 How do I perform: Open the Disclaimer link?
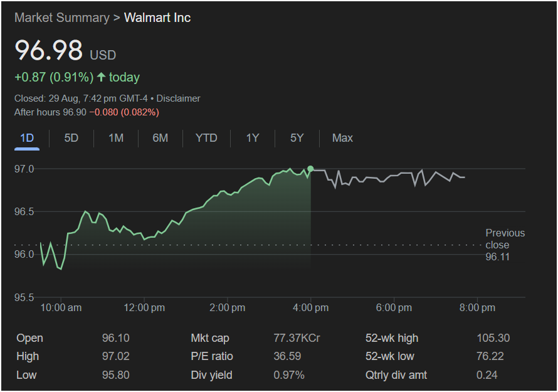pos(178,98)
